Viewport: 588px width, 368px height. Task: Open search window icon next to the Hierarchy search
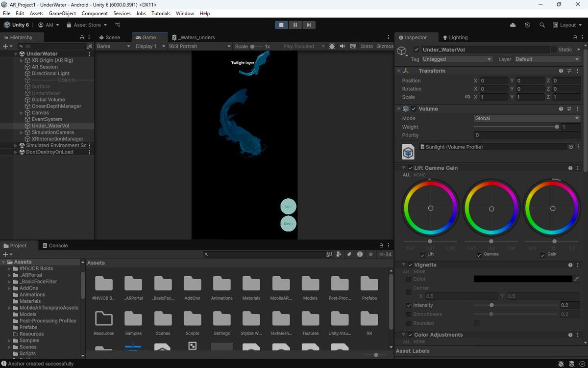click(x=89, y=46)
